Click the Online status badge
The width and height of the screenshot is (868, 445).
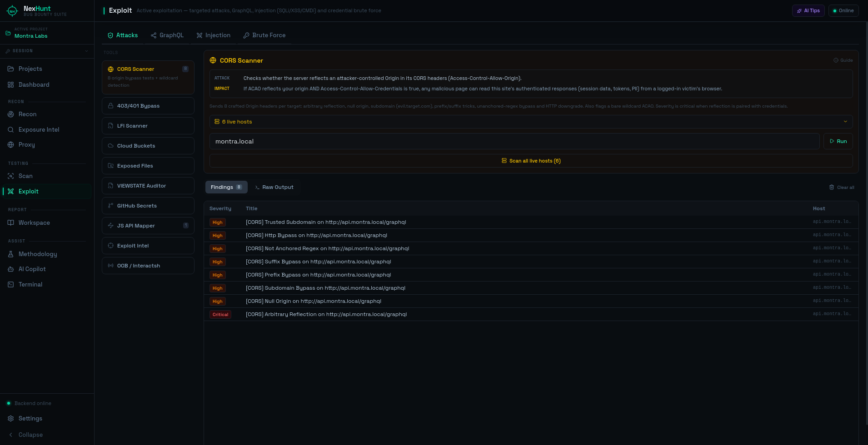point(843,10)
